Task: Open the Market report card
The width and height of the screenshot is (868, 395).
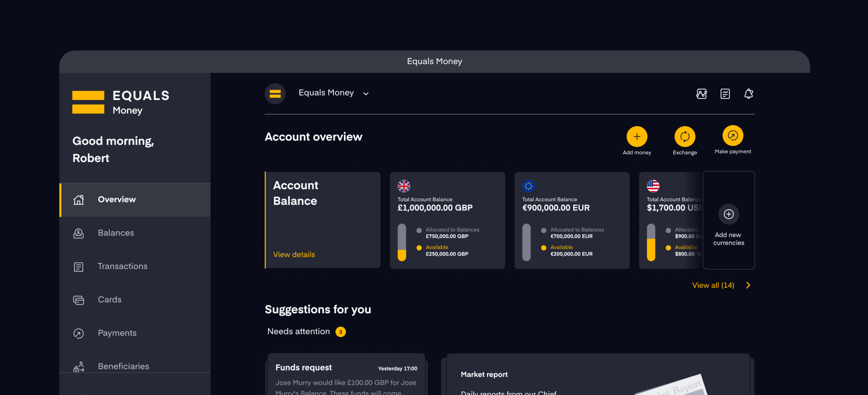Action: click(598, 374)
